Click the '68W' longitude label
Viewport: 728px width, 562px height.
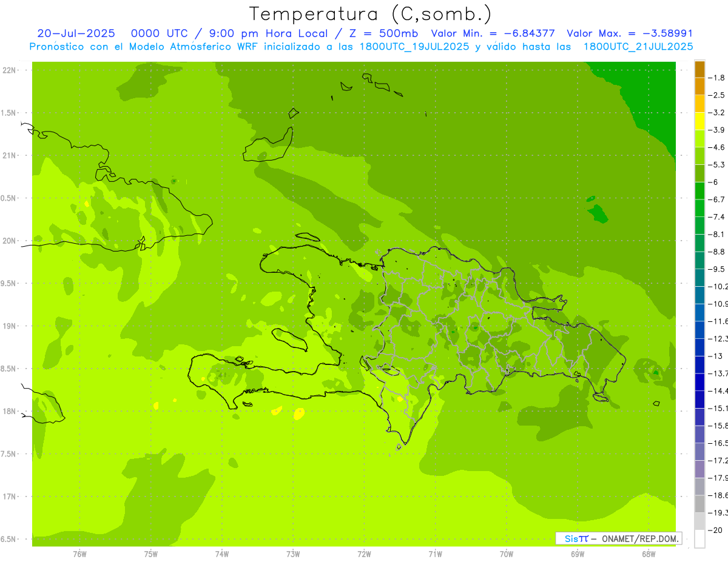point(648,554)
